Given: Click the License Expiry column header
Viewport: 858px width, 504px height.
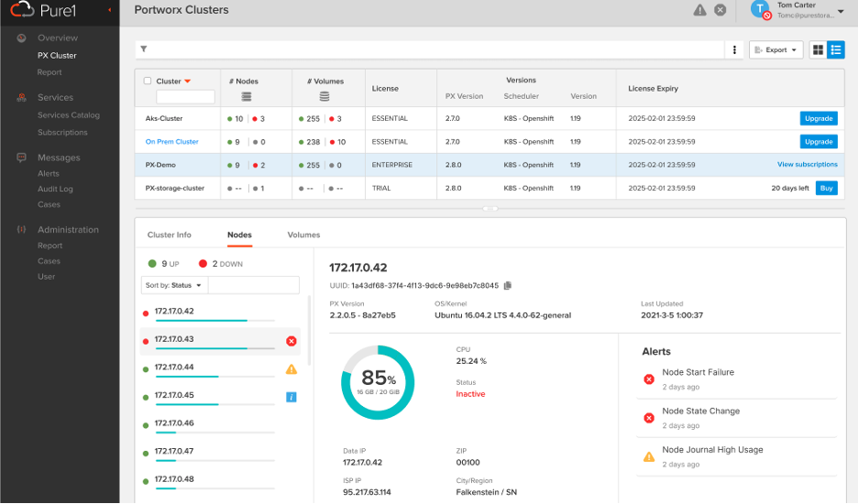Looking at the screenshot, I should point(653,88).
